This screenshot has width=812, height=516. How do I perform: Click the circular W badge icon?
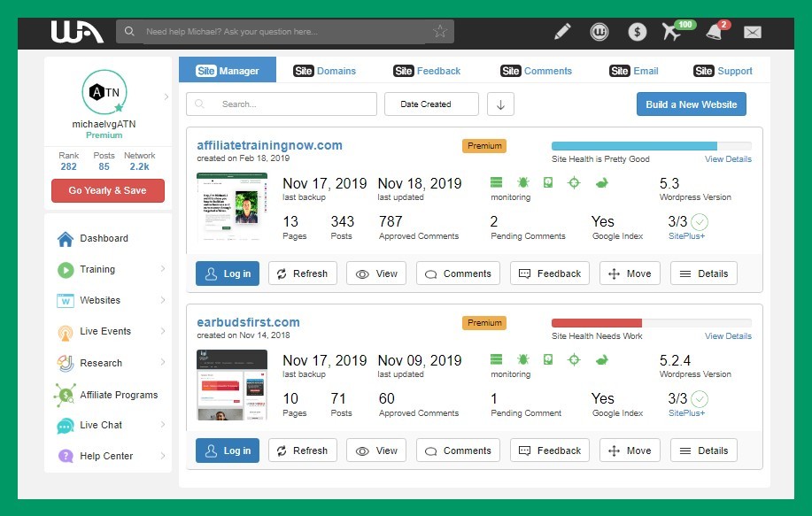(x=599, y=32)
